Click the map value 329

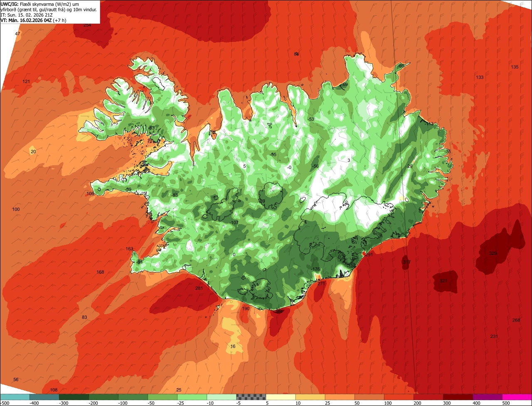click(493, 253)
